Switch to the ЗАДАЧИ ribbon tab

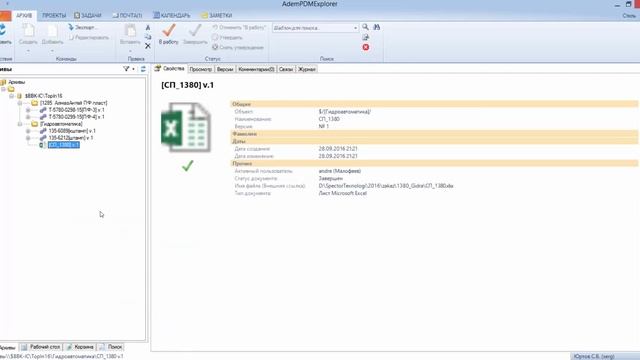(88, 16)
